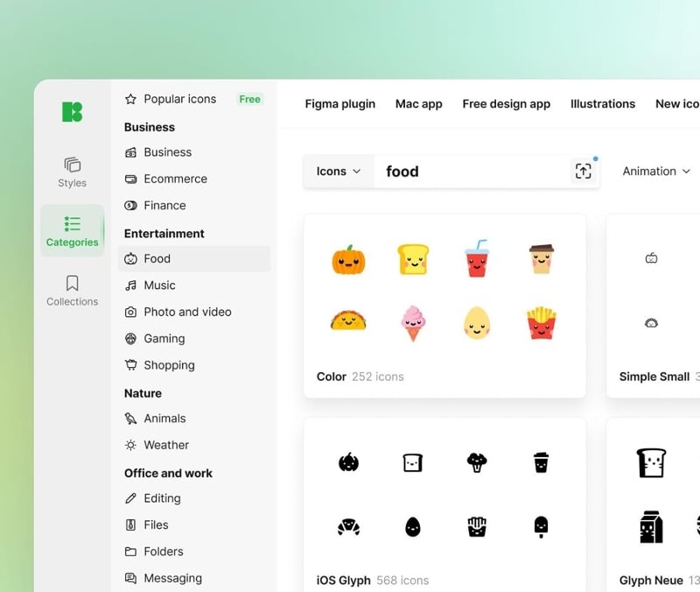
Task: Click the search-by-image upload icon
Action: click(583, 171)
